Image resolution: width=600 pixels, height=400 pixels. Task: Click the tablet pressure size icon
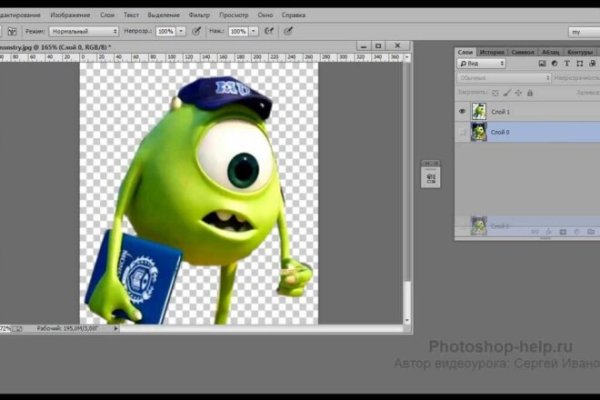tap(288, 32)
